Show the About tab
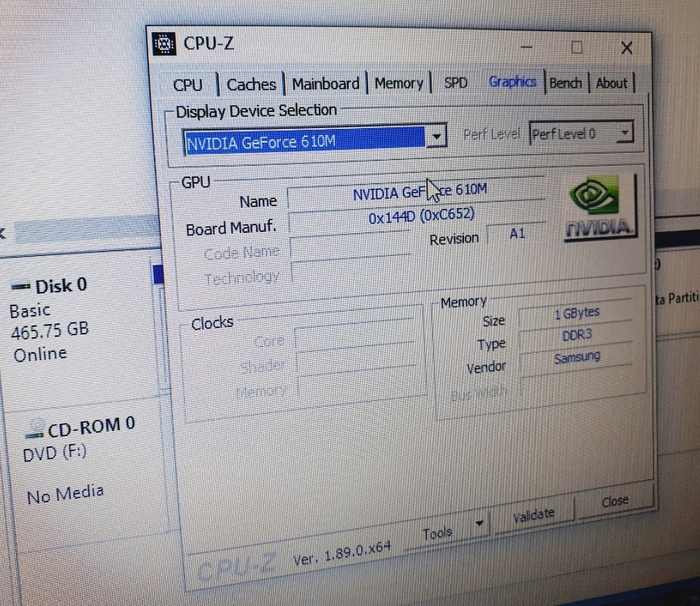The height and width of the screenshot is (606, 700). tap(611, 82)
